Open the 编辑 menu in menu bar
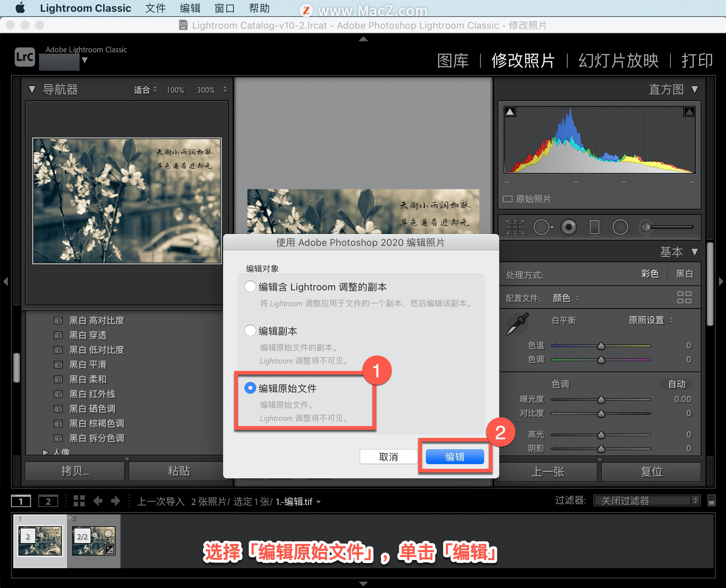The height and width of the screenshot is (588, 726). tap(190, 8)
